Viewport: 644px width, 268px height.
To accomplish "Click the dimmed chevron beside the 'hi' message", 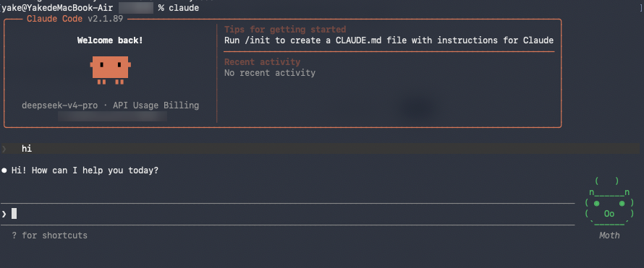I will pos(4,149).
